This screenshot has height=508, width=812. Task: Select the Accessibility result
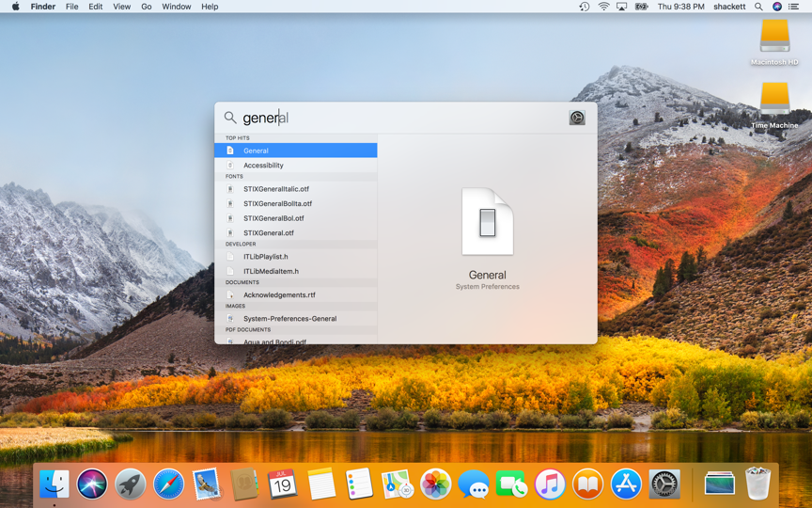296,165
